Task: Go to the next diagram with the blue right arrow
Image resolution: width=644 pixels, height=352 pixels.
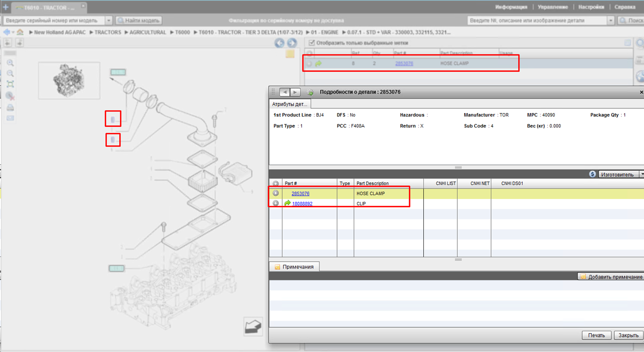Action: (292, 43)
